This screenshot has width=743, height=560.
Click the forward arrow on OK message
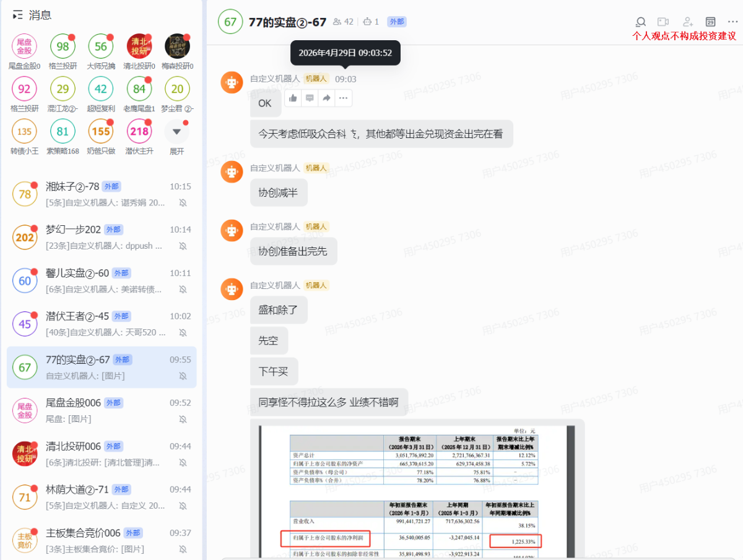326,98
